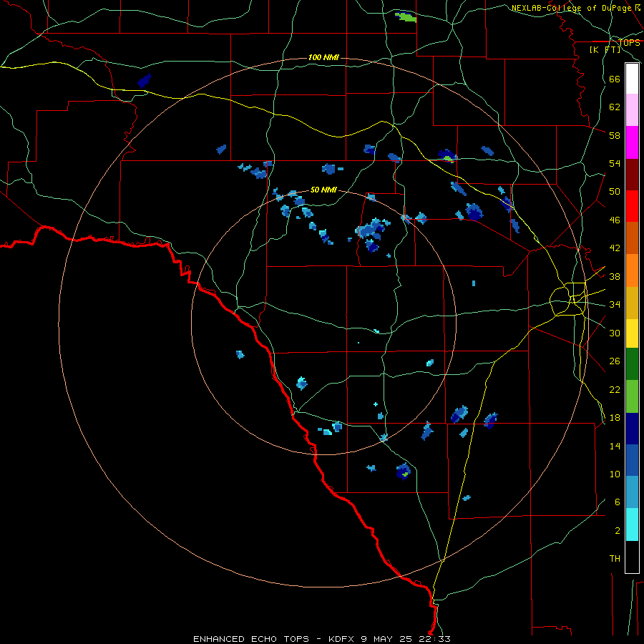Click the "NEXLAB-College of DuPage" title text
This screenshot has width=644, height=644.
[572, 8]
